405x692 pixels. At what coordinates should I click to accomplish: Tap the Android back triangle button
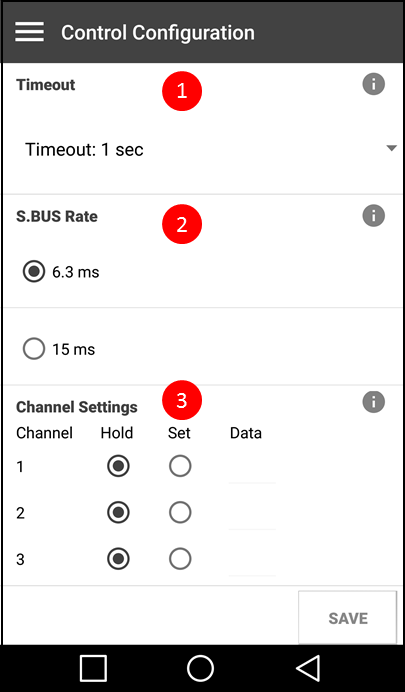(308, 668)
